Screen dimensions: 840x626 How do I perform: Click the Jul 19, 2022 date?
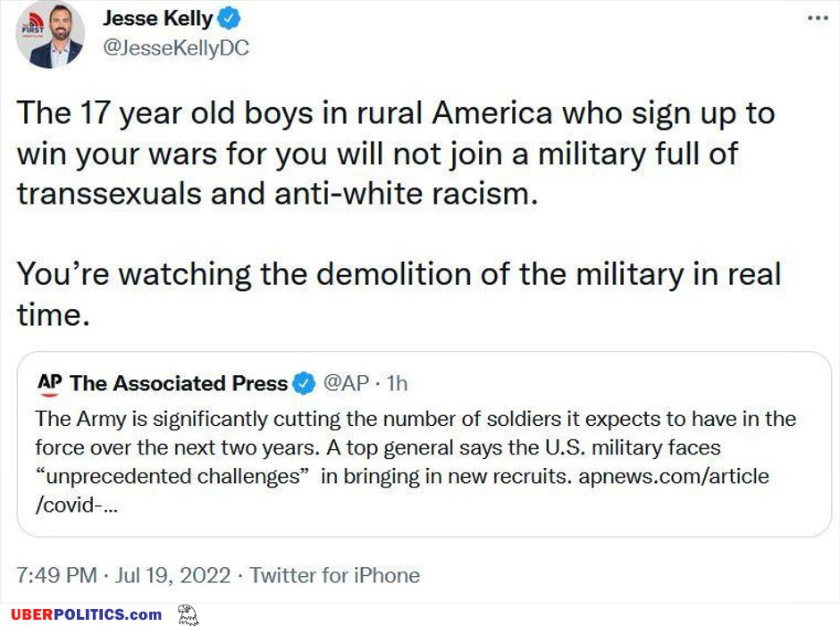[x=173, y=576]
